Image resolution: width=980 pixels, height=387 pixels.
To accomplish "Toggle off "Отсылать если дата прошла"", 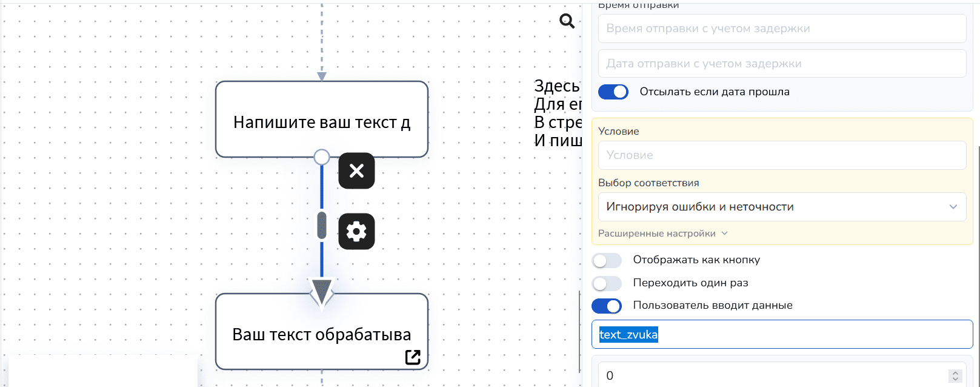I will point(613,92).
